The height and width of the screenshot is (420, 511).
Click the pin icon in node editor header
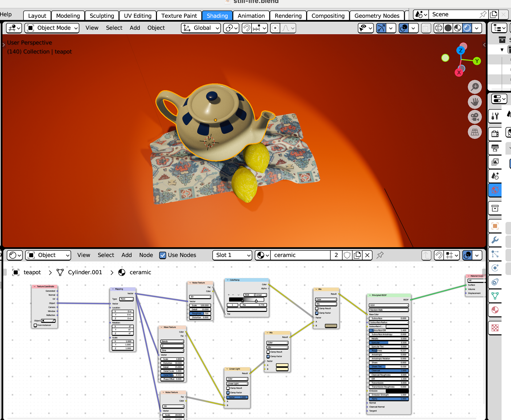380,255
